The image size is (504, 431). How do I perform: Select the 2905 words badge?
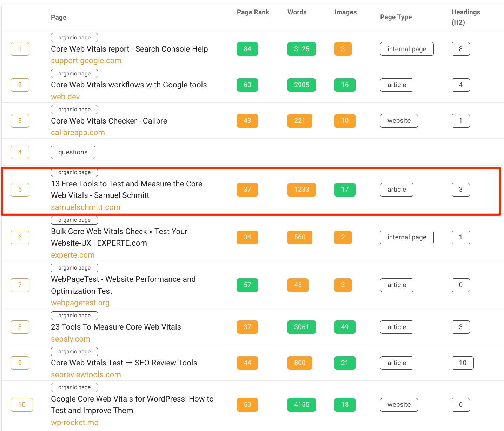tap(301, 85)
